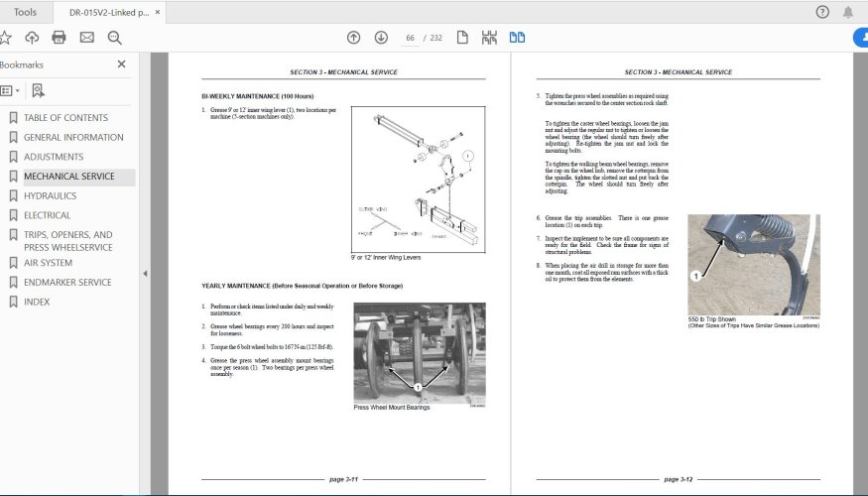This screenshot has width=868, height=496.
Task: Toggle the two-page view mode
Action: coord(517,38)
